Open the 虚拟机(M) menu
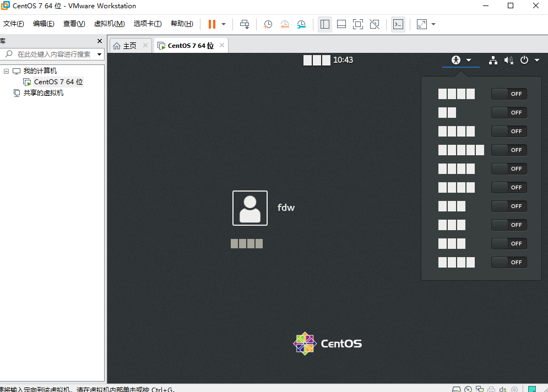 click(109, 24)
